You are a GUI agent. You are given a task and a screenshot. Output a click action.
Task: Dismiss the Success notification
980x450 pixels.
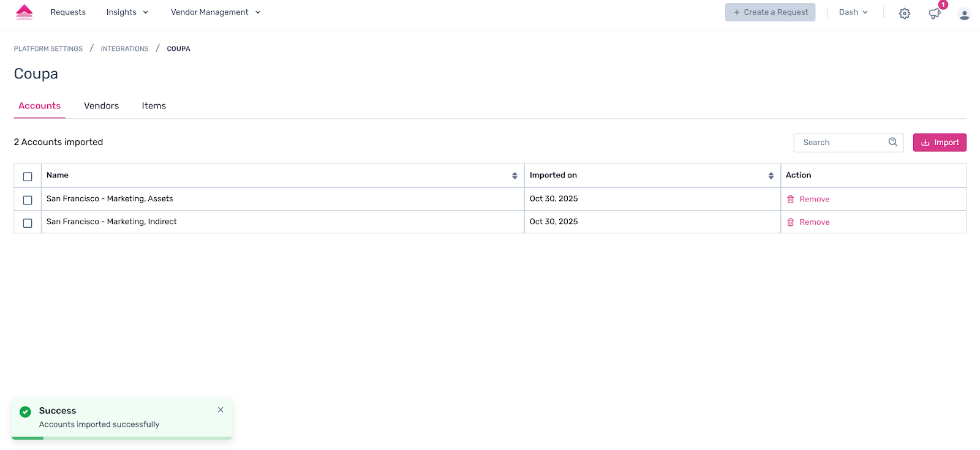point(221,410)
